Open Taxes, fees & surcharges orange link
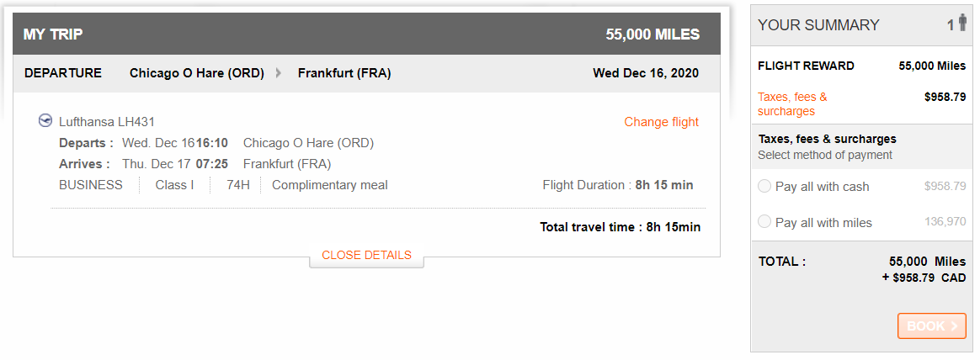The image size is (980, 360). (792, 104)
